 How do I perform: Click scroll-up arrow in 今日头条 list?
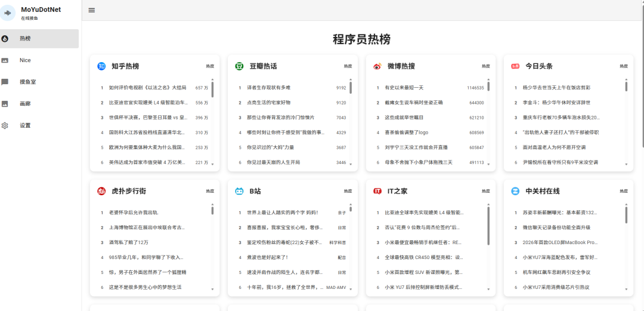(626, 79)
